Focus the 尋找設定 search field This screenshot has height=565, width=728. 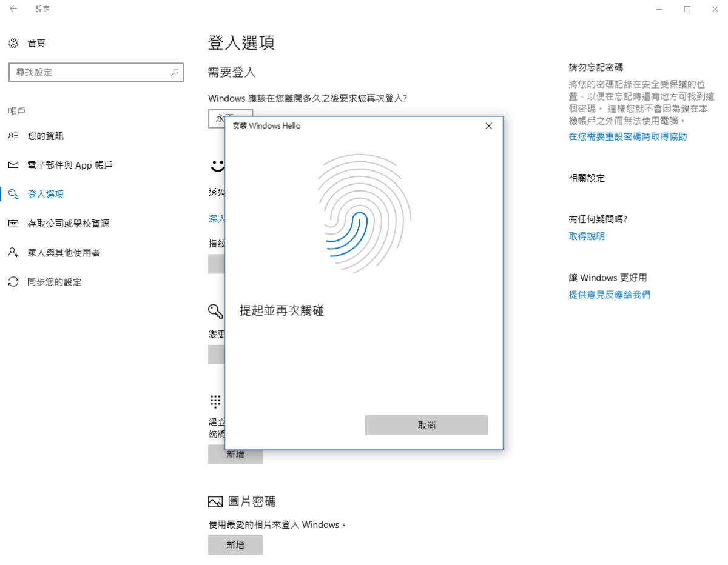(x=96, y=72)
